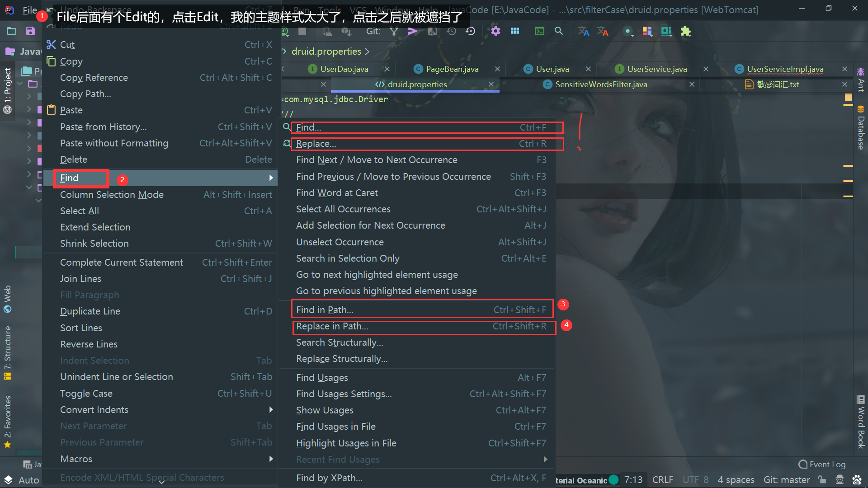Click the blue translate icon

tap(583, 31)
